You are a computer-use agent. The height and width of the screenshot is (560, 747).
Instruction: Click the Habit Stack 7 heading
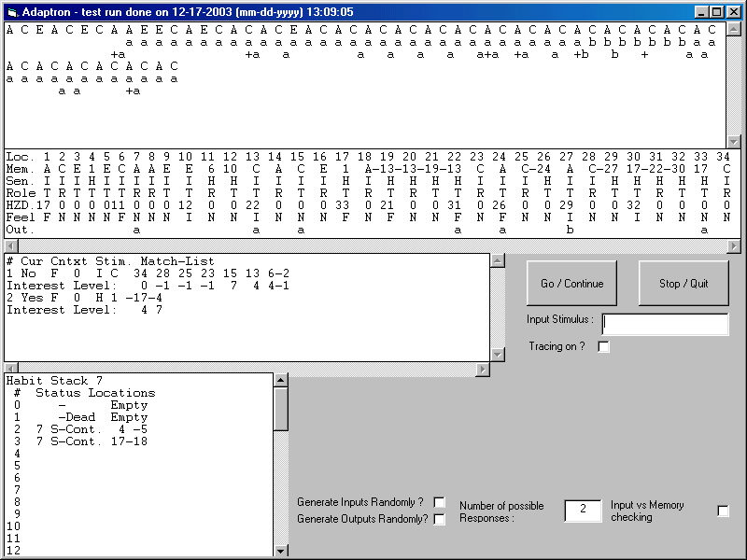54,381
